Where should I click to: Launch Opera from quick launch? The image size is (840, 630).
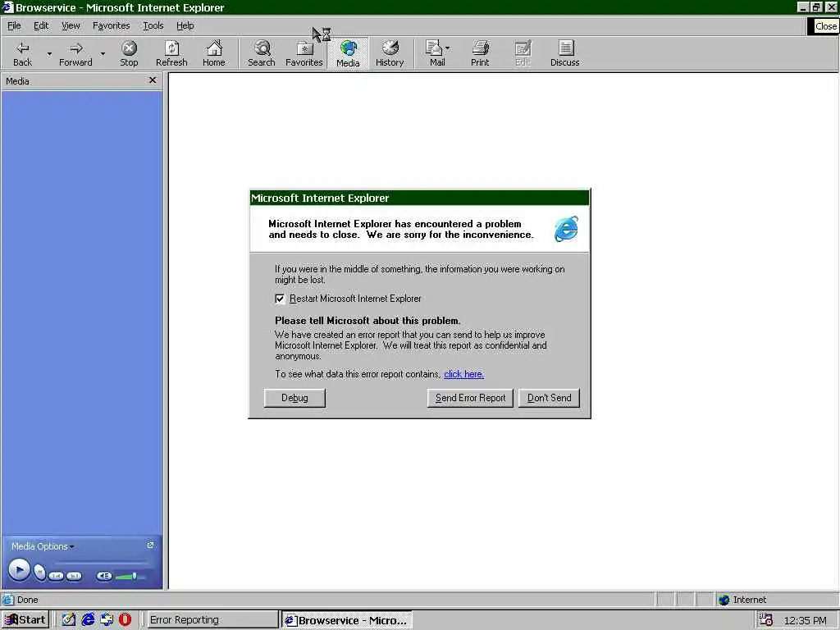[x=125, y=620]
